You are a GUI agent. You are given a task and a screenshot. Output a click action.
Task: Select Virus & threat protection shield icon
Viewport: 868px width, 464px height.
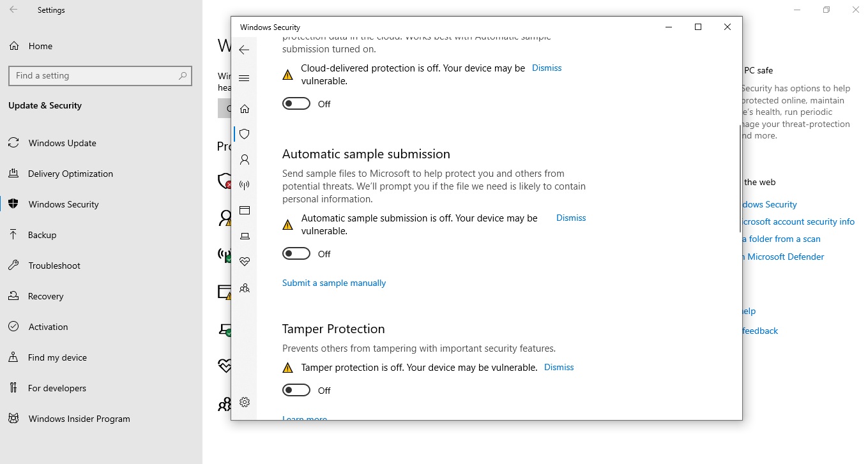coord(244,134)
